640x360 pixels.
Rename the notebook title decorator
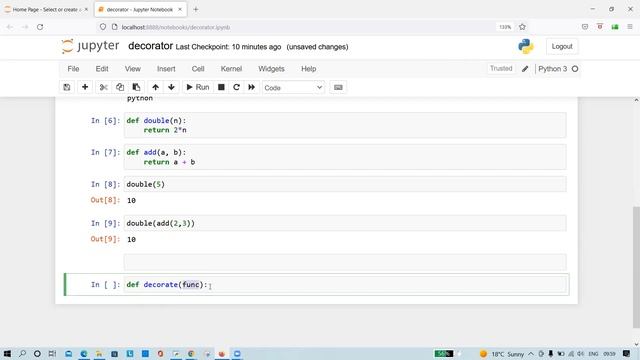[x=150, y=46]
